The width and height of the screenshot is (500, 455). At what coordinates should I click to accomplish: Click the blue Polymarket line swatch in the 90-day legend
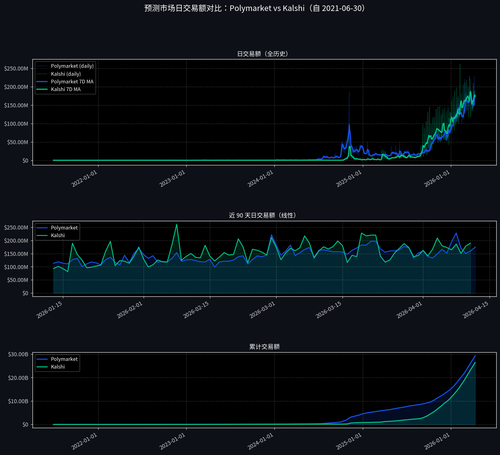pos(42,228)
